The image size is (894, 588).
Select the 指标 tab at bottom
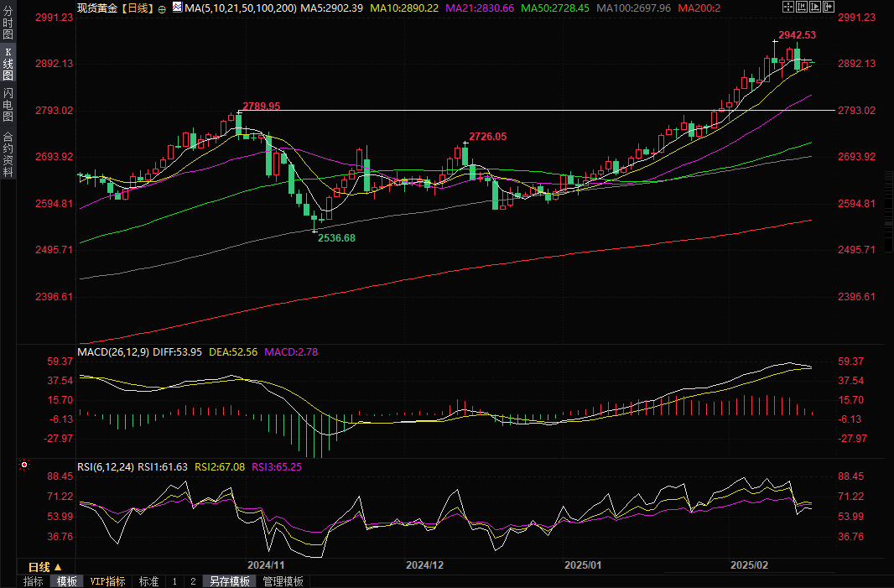(34, 581)
